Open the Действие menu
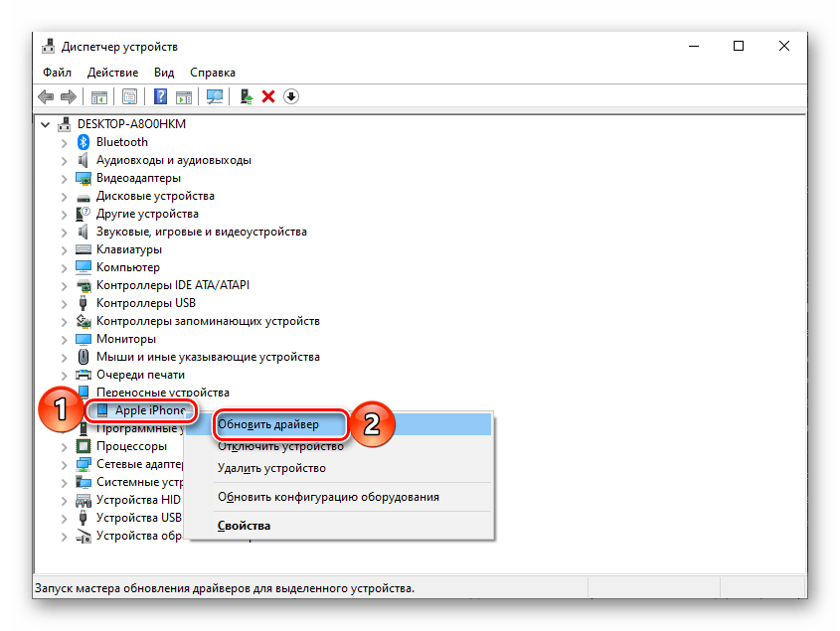840x631 pixels. pyautogui.click(x=112, y=73)
